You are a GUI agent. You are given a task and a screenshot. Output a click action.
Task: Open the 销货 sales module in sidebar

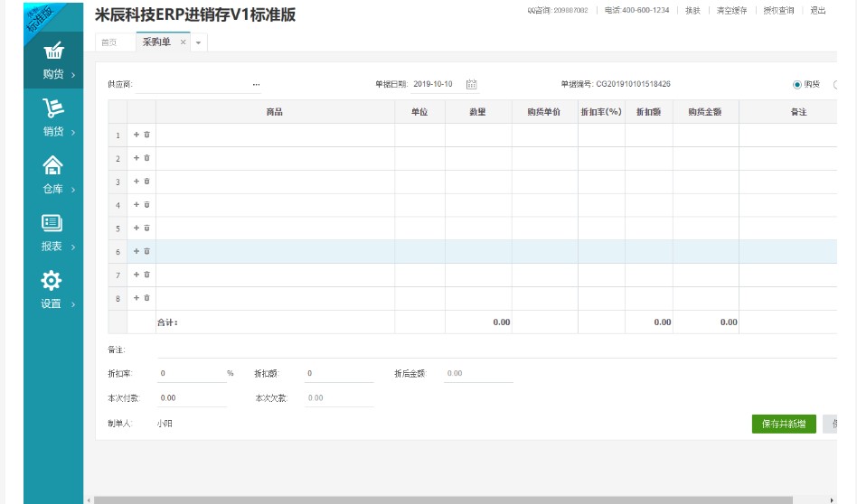coord(53,117)
